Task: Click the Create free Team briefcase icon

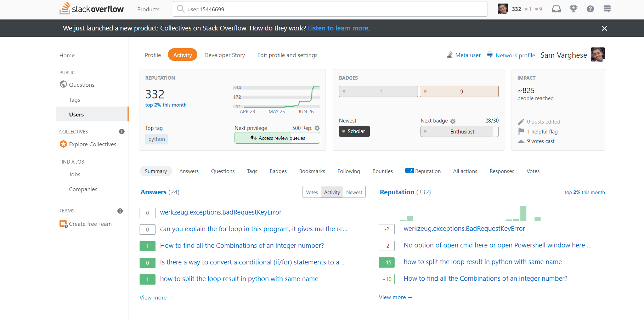Action: 63,224
